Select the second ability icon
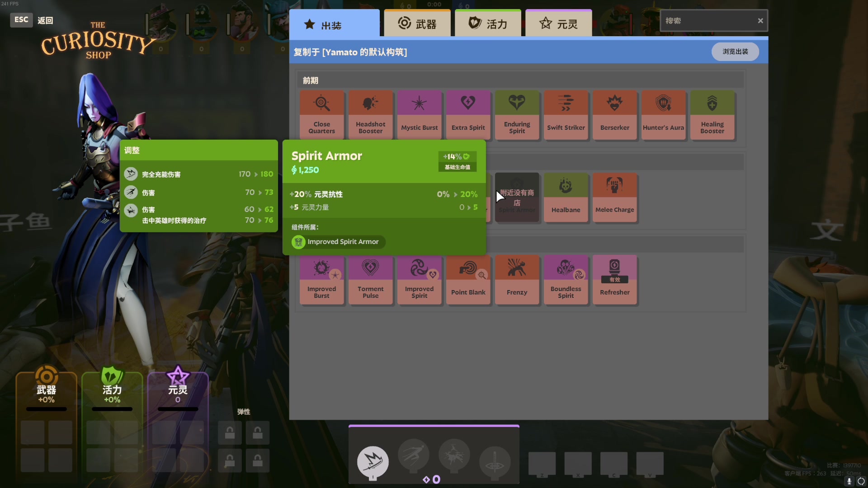The image size is (868, 488). click(x=413, y=455)
